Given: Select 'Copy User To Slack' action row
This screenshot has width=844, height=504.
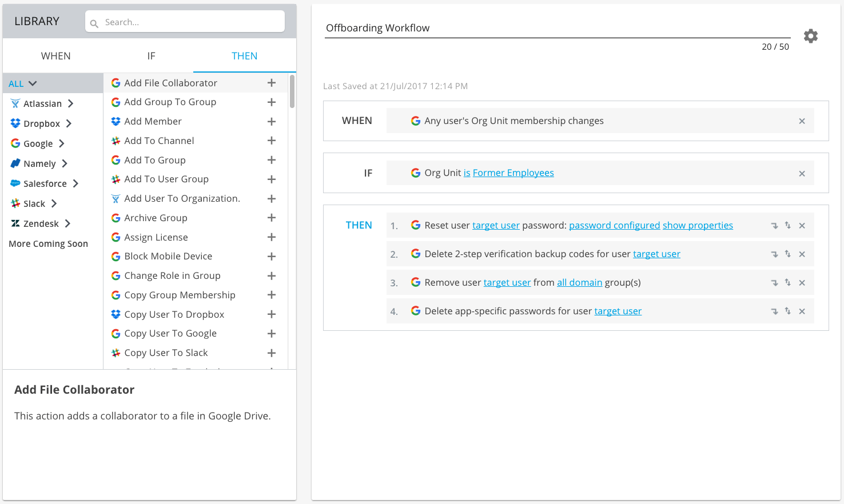Looking at the screenshot, I should point(196,353).
